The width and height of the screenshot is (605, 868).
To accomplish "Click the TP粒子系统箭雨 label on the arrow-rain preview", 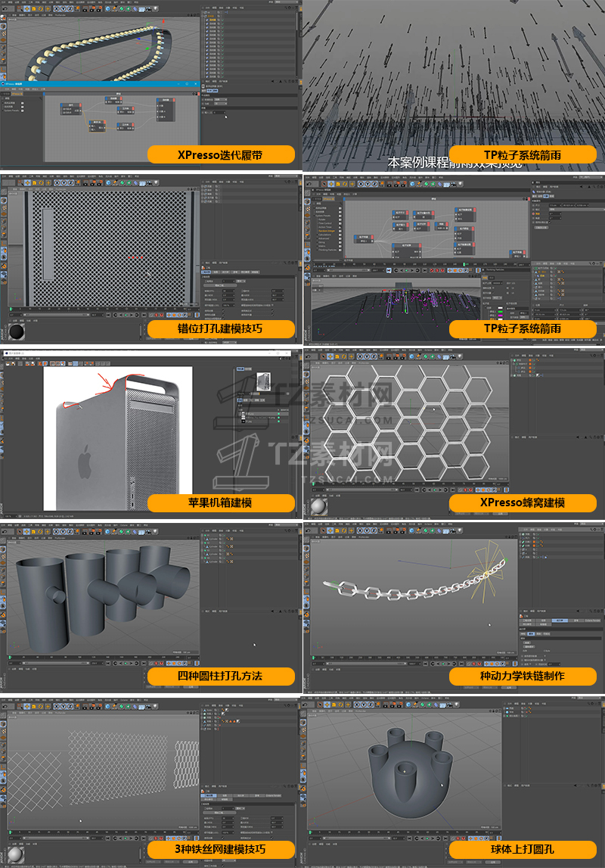I will (523, 154).
